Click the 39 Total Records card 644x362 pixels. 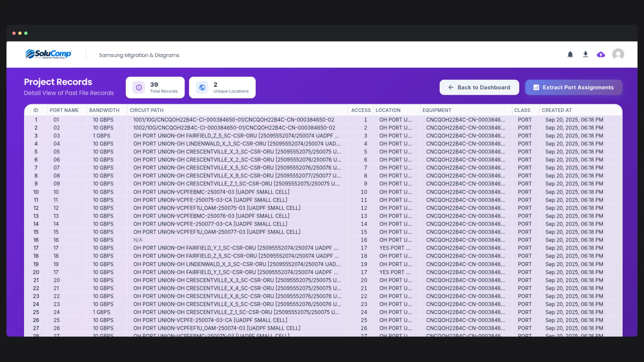click(155, 87)
